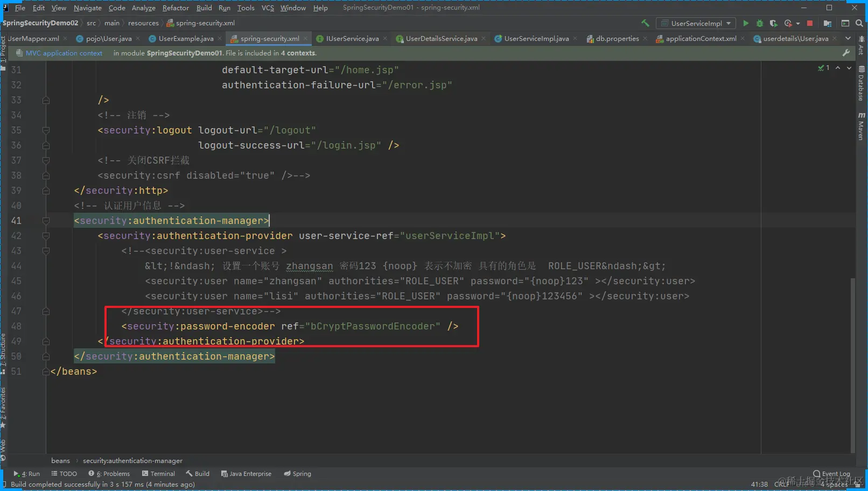Open the VCS menu
868x491 pixels.
click(268, 8)
